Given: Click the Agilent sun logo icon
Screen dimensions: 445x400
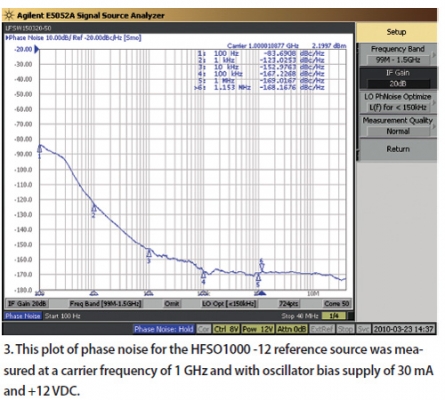Looking at the screenshot, I should (x=9, y=15).
